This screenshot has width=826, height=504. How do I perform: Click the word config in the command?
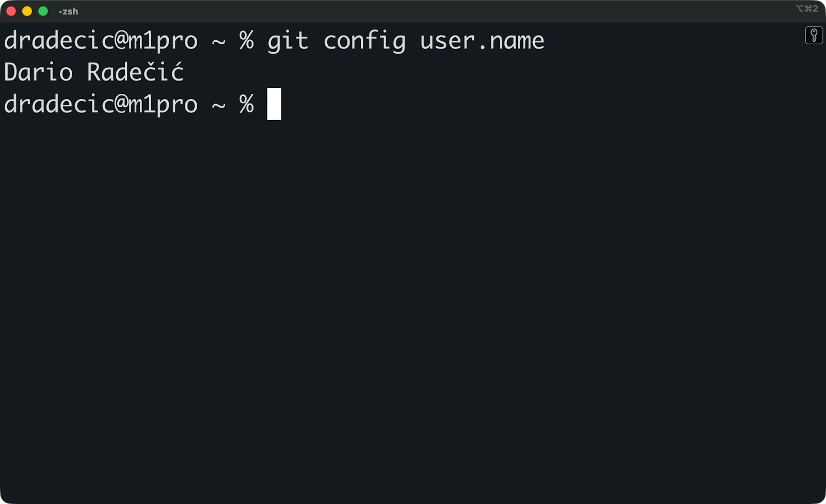[364, 40]
